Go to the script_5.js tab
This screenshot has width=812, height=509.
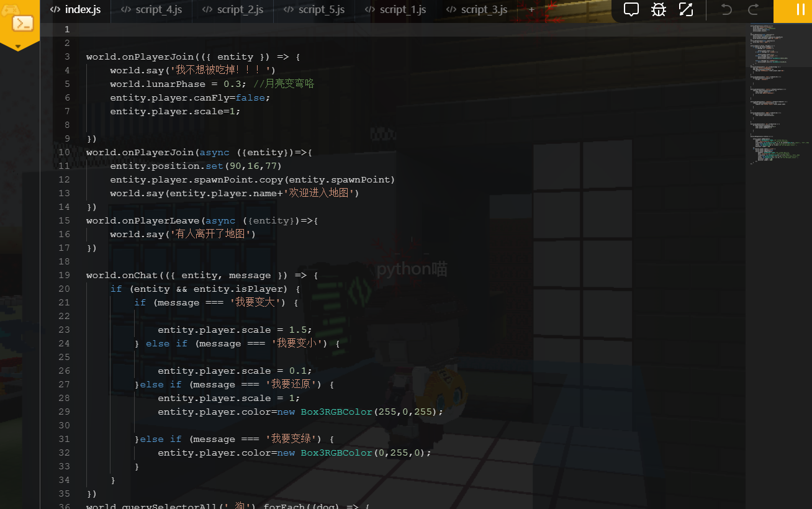point(314,10)
